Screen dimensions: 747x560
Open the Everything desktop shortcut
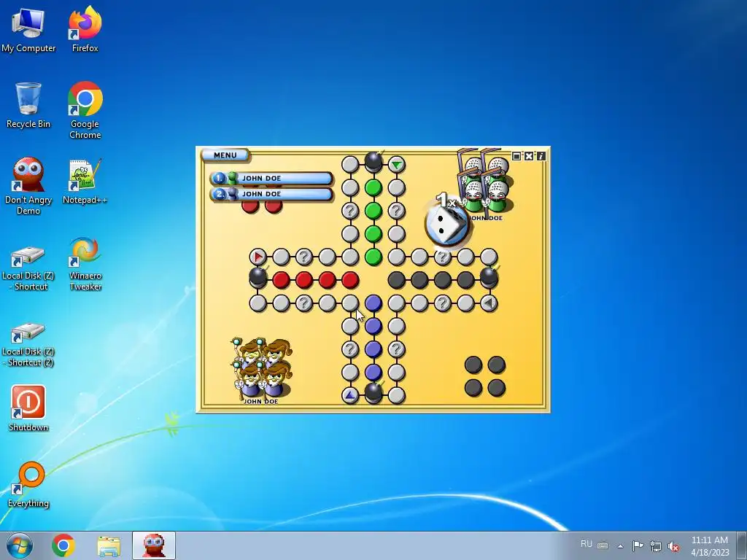coord(28,484)
